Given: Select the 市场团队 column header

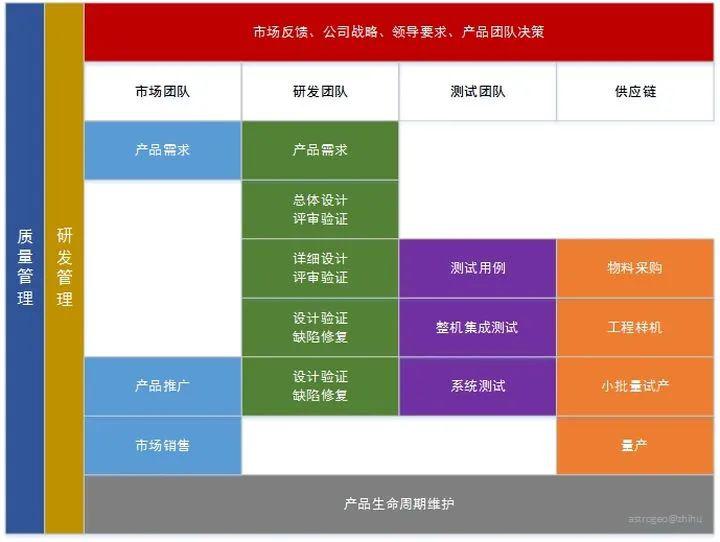Looking at the screenshot, I should pyautogui.click(x=163, y=91).
